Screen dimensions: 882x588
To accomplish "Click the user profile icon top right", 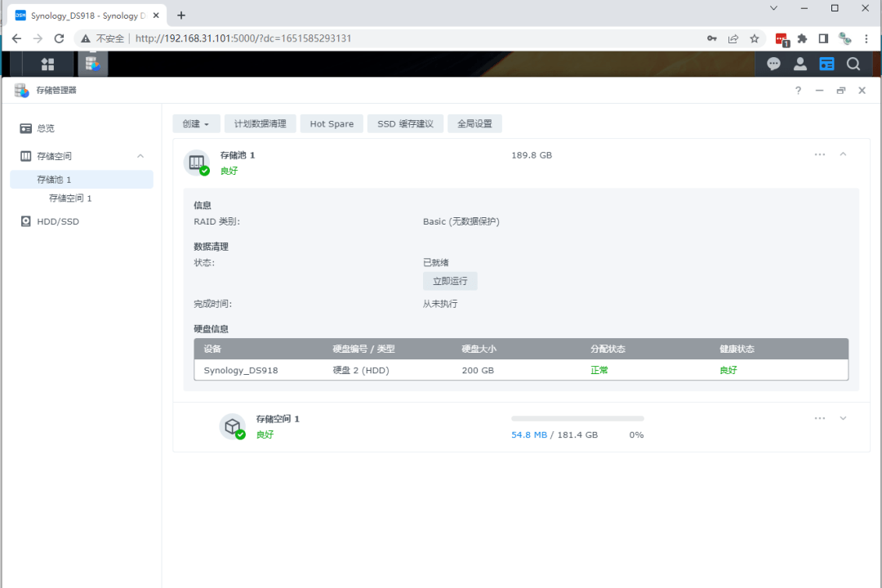I will click(800, 63).
